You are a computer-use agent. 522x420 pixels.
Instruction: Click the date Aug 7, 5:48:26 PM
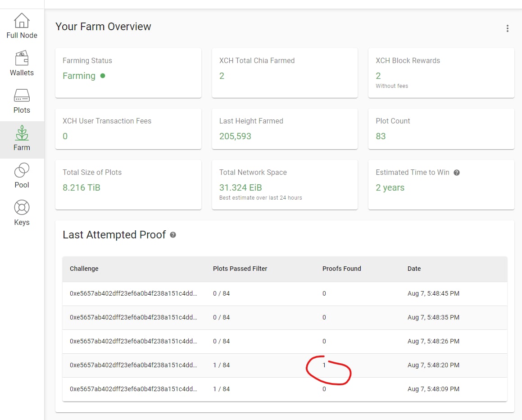coord(433,341)
